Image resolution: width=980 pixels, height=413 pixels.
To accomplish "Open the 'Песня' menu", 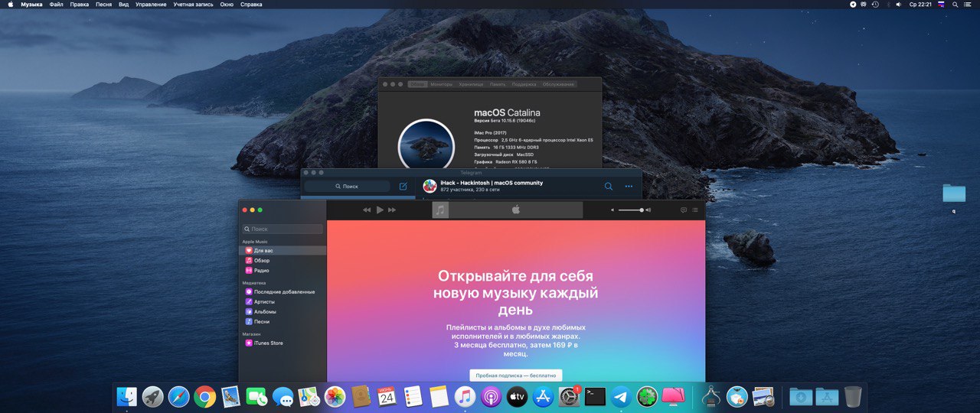I will (x=103, y=5).
